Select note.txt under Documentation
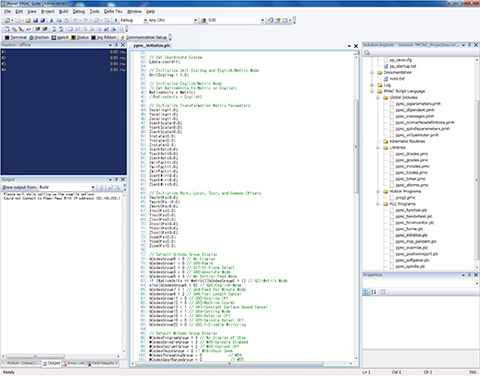This screenshot has width=480, height=376. [397, 79]
